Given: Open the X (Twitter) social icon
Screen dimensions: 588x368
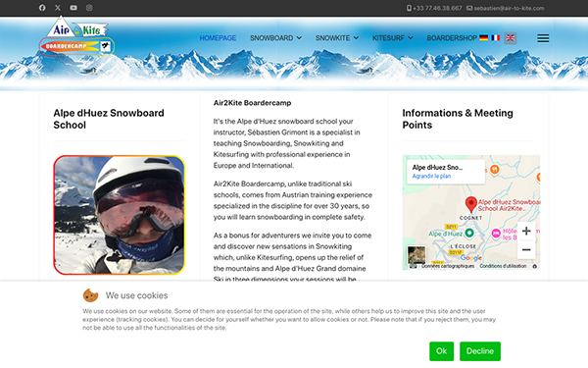Looking at the screenshot, I should [58, 8].
